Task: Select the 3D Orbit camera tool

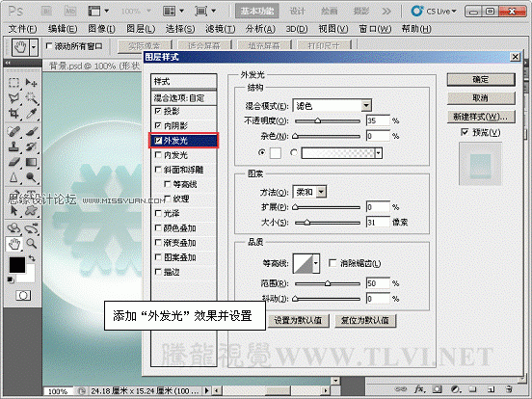Action: (31, 228)
